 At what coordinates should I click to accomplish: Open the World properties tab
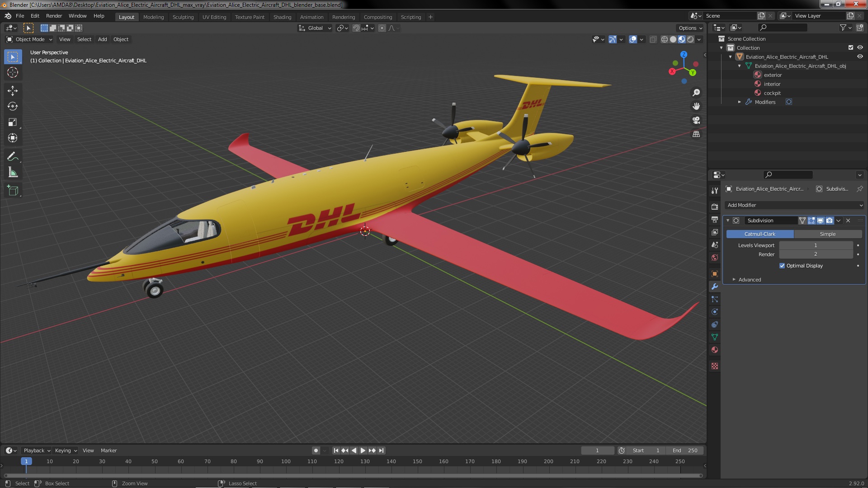715,258
